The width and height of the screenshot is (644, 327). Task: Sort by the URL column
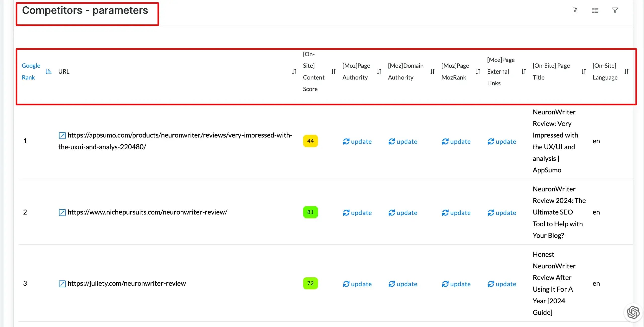[x=294, y=72]
